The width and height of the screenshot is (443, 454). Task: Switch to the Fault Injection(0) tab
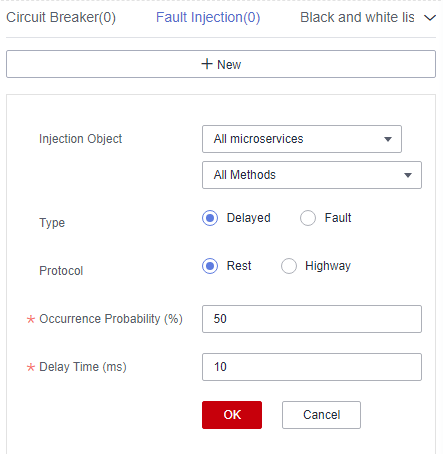pos(208,17)
